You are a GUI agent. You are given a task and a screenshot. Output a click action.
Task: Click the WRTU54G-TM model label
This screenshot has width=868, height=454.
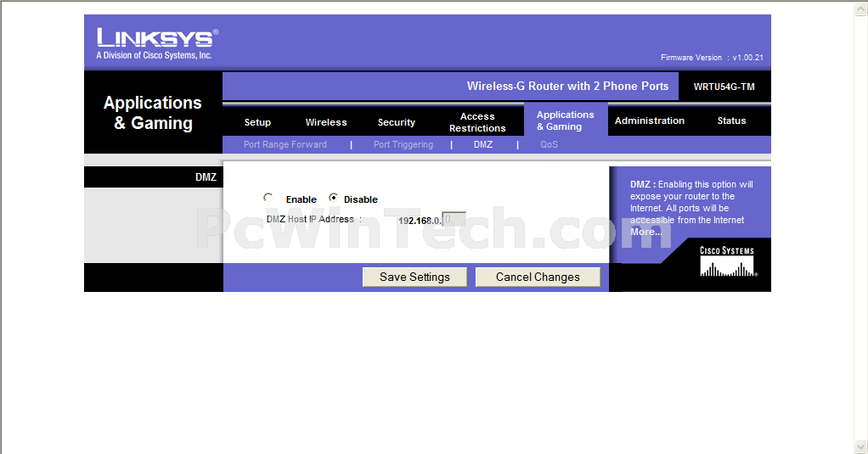click(x=724, y=87)
